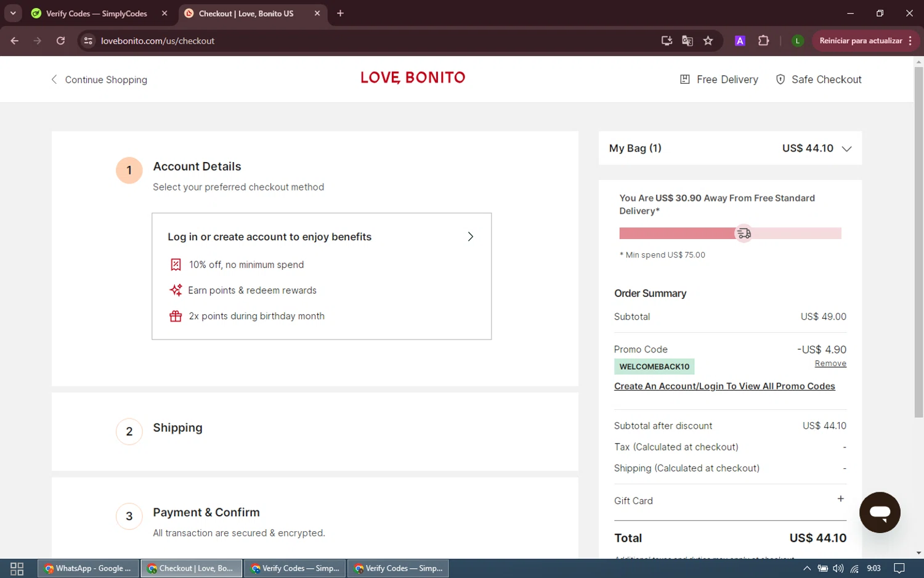This screenshot has width=924, height=578.
Task: Click the Safe Checkout shield icon
Action: pyautogui.click(x=780, y=79)
